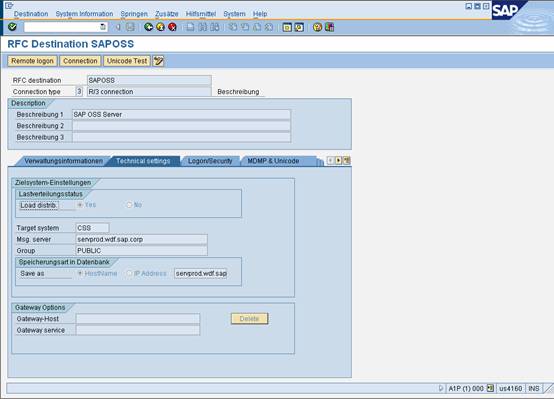This screenshot has height=399, width=554.
Task: Switch to the Logon/Security tab
Action: (210, 161)
